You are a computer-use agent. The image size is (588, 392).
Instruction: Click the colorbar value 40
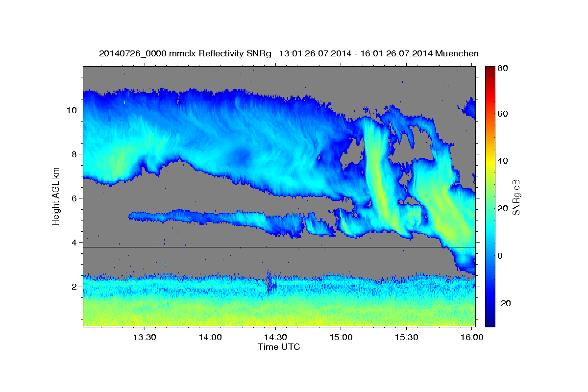[x=503, y=161]
